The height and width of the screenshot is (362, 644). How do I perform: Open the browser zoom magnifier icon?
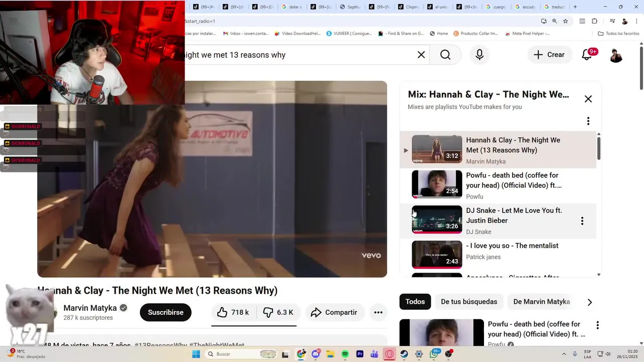coord(554,21)
